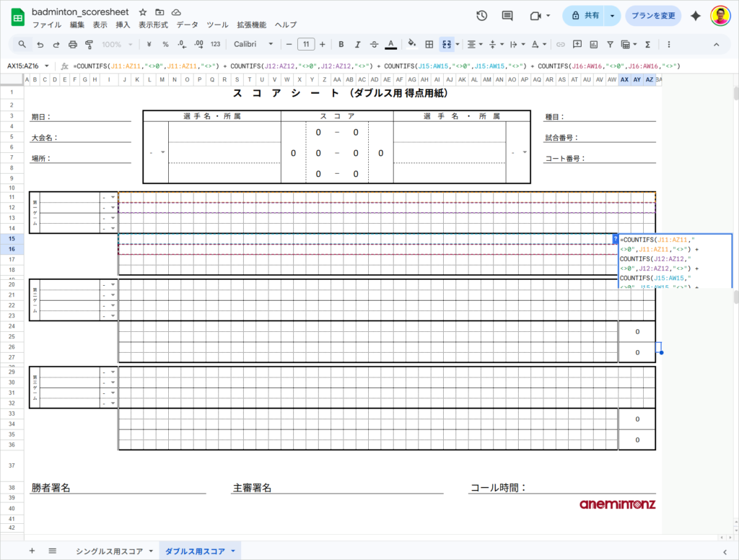Screen dimensions: 739x560
Task: Click the borders icon
Action: [x=429, y=44]
